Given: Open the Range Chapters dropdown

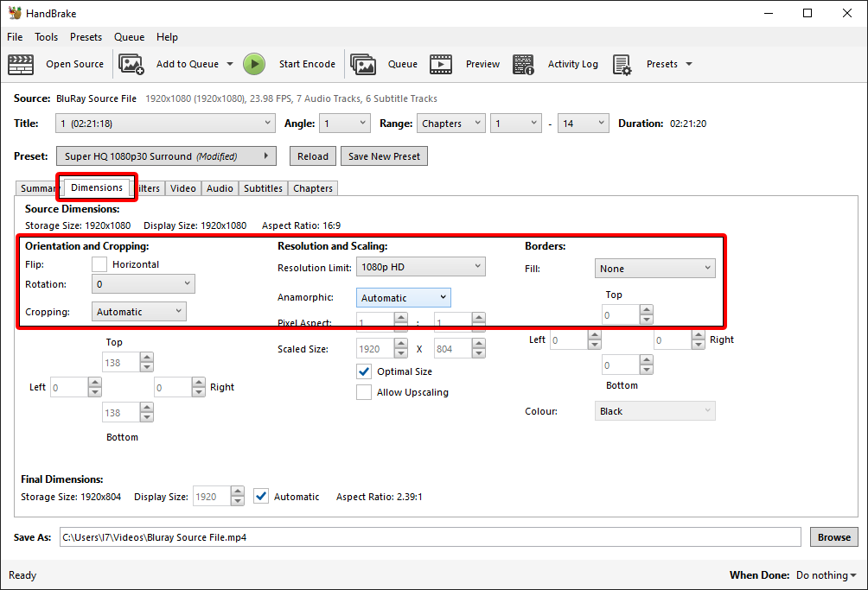Looking at the screenshot, I should [451, 124].
